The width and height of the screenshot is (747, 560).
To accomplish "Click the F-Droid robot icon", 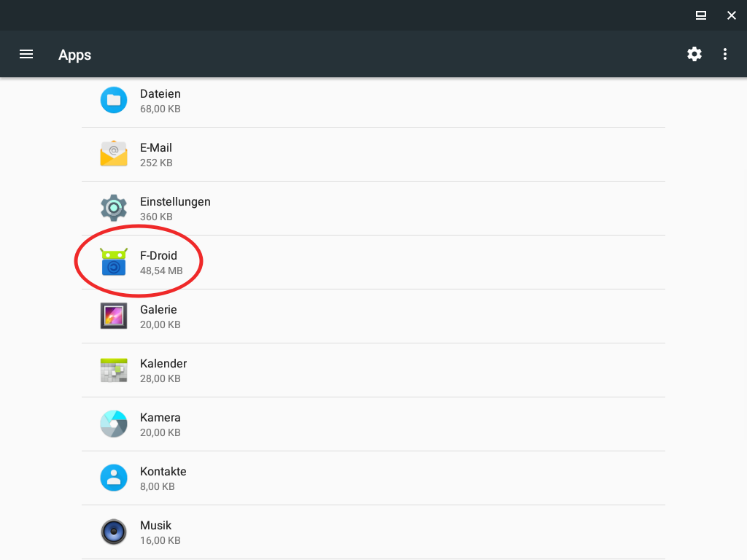I will pos(114,262).
